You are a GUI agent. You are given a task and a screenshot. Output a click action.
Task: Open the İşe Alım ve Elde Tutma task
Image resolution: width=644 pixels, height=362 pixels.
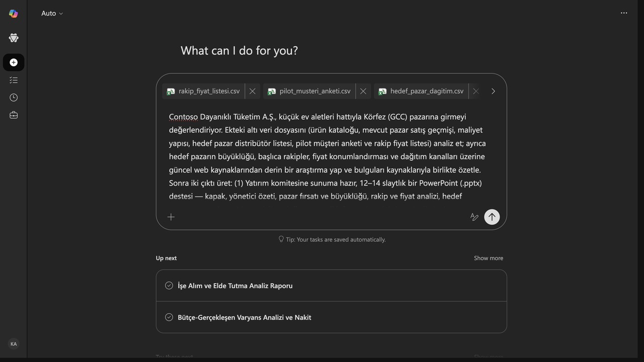[331, 286]
